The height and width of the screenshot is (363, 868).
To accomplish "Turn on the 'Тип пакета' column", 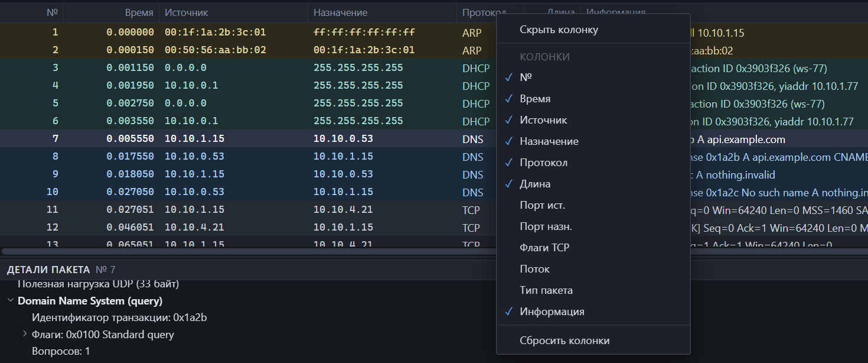I will (593, 290).
